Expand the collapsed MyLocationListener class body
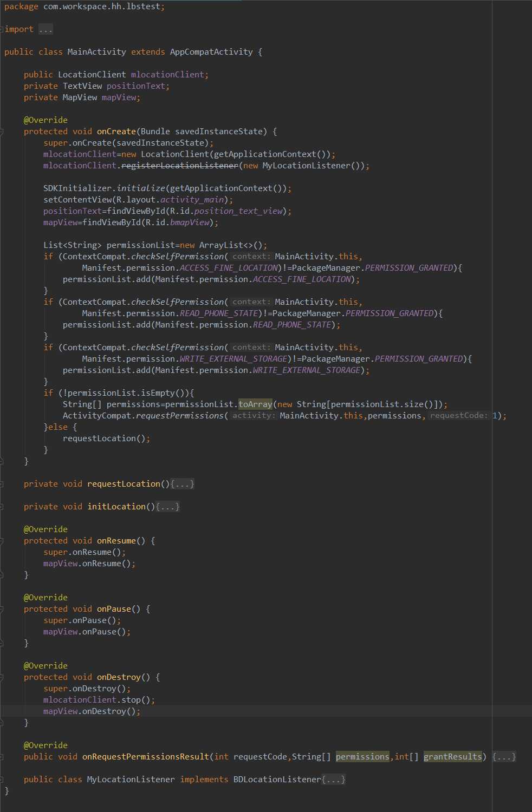The height and width of the screenshot is (812, 532). [333, 780]
